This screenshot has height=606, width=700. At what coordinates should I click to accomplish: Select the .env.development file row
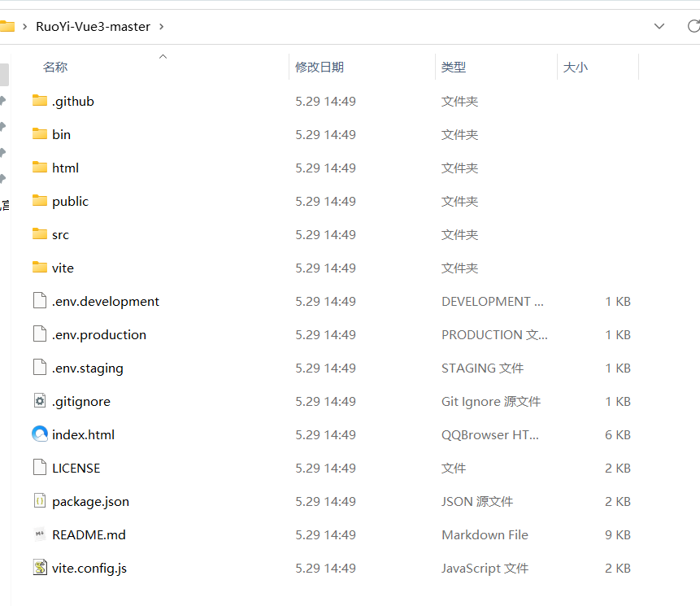106,301
